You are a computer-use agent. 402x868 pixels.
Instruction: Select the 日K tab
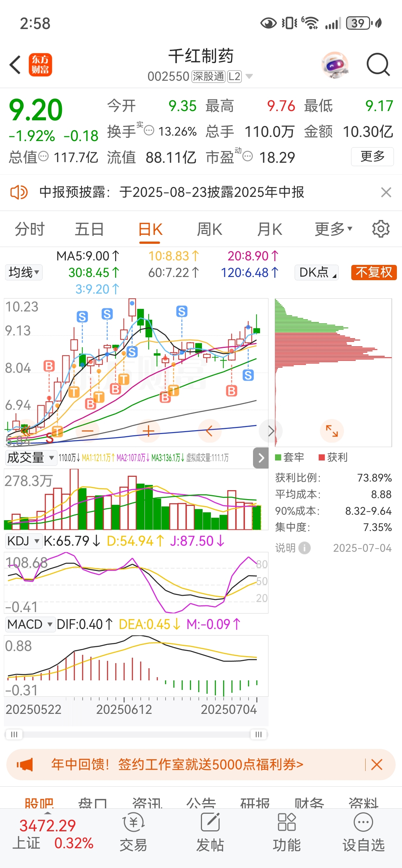click(150, 230)
